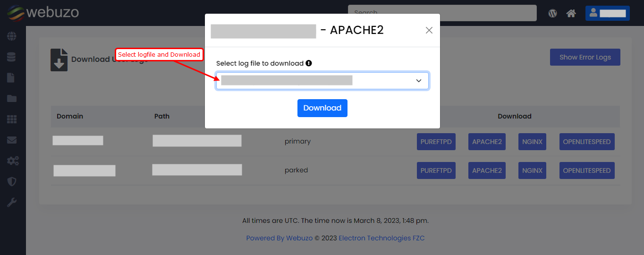This screenshot has width=644, height=255.
Task: Click the info icon beside log file label
Action: coord(309,63)
